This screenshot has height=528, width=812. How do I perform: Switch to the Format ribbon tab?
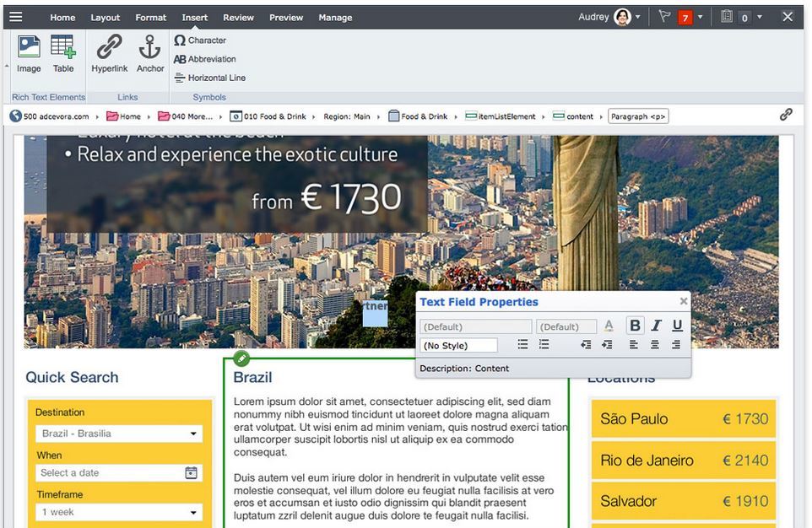point(151,18)
